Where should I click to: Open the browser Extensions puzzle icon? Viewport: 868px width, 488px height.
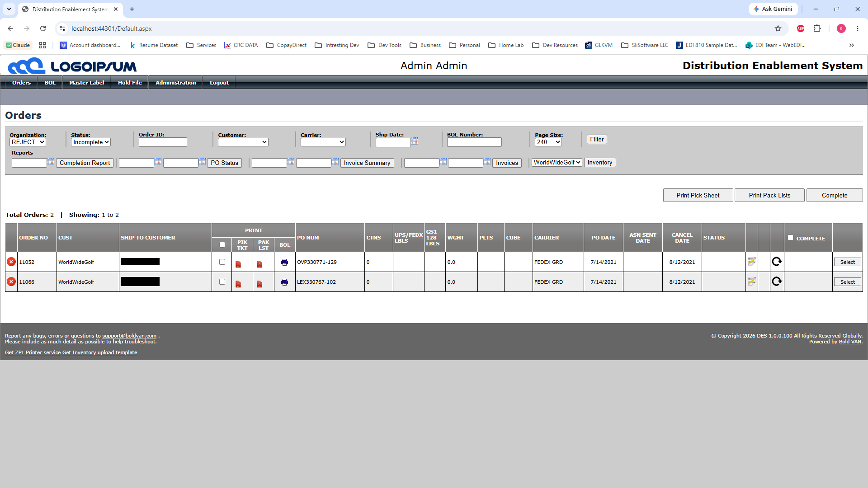(817, 28)
